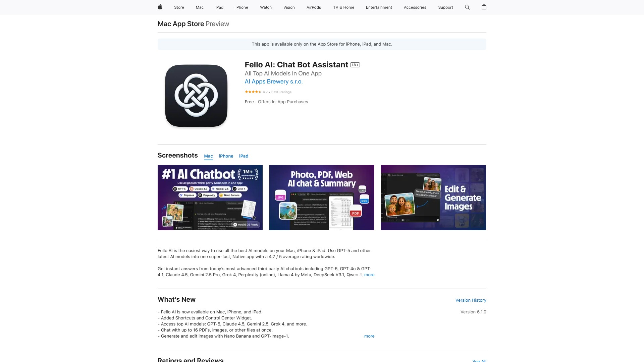Select the Mac screenshots tab
The width and height of the screenshot is (644, 362).
208,156
